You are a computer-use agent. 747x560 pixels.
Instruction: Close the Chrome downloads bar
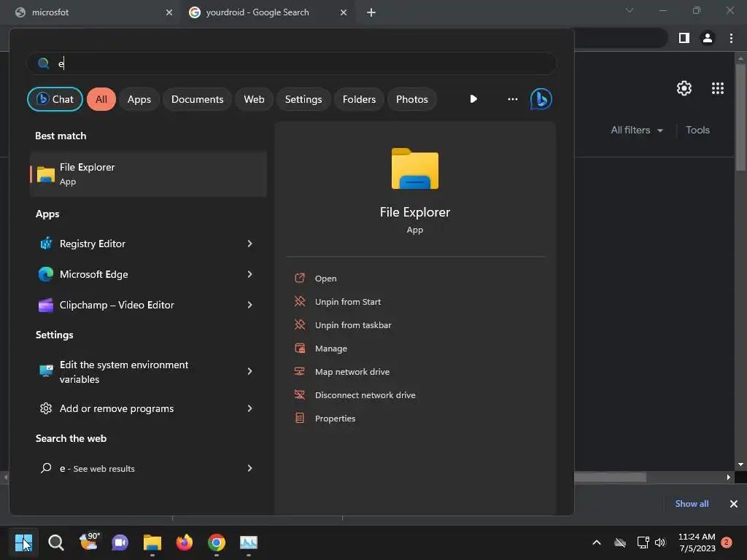734,504
